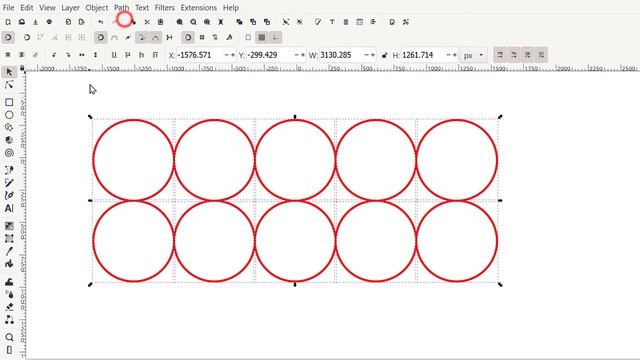Click the Undo icon
The height and width of the screenshot is (360, 640).
(x=100, y=22)
